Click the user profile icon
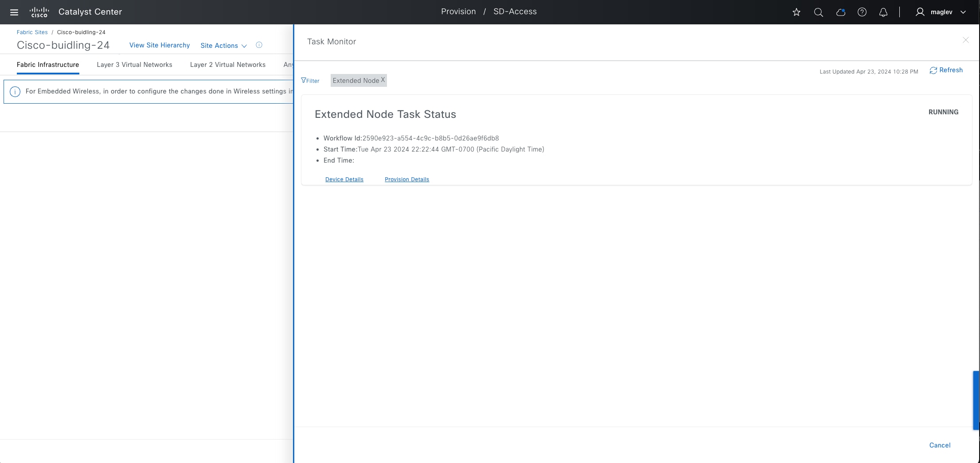This screenshot has width=980, height=463. pos(920,12)
